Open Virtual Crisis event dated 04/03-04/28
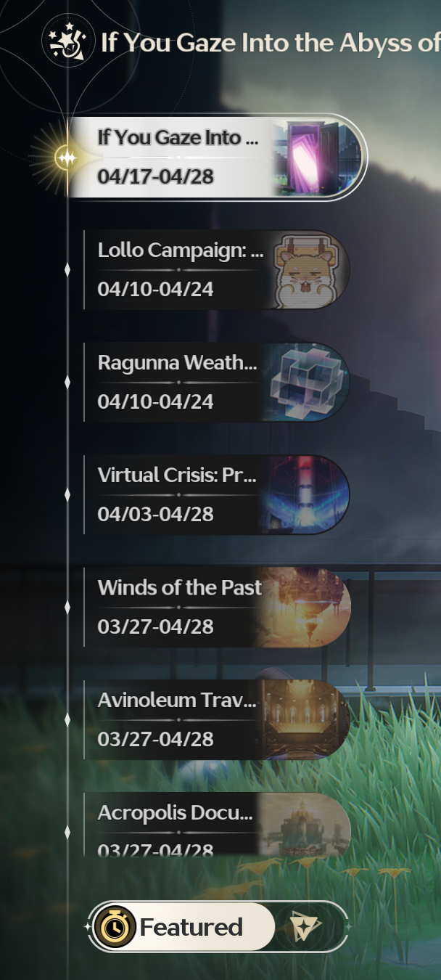The image size is (441, 980). click(x=216, y=495)
